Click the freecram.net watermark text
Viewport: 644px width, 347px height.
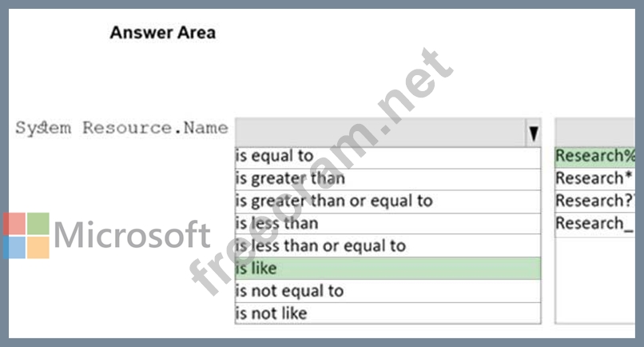click(321, 171)
